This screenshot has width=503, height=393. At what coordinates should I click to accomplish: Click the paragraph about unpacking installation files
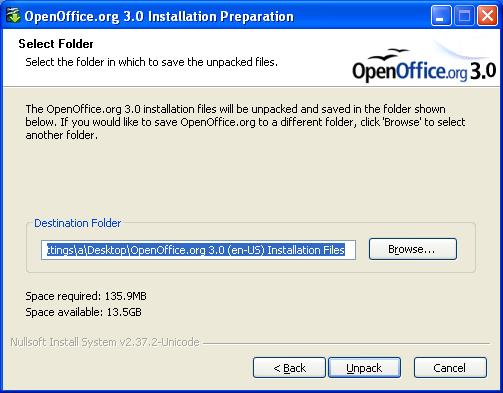click(x=245, y=122)
